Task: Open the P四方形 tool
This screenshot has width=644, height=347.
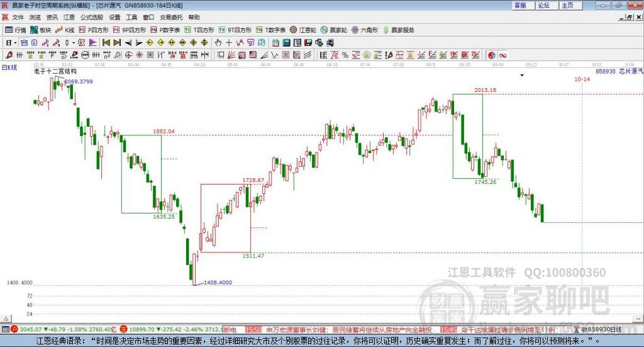Action: coord(94,30)
